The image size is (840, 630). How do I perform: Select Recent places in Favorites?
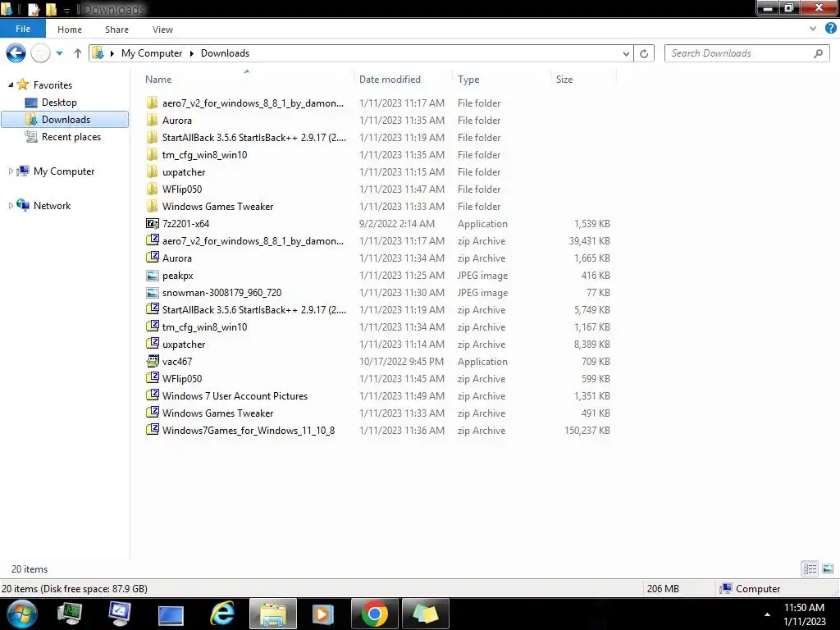click(x=71, y=137)
